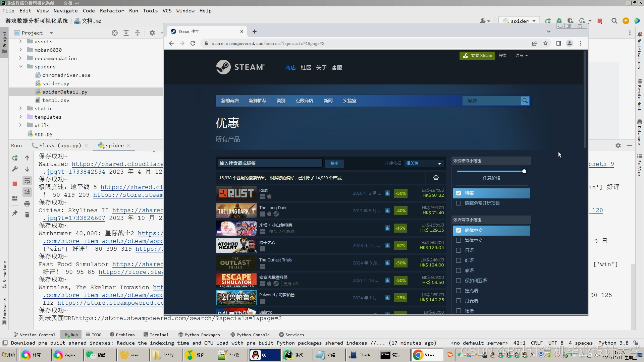The image size is (644, 362).
Task: Reload the Chrome page
Action: pyautogui.click(x=193, y=43)
